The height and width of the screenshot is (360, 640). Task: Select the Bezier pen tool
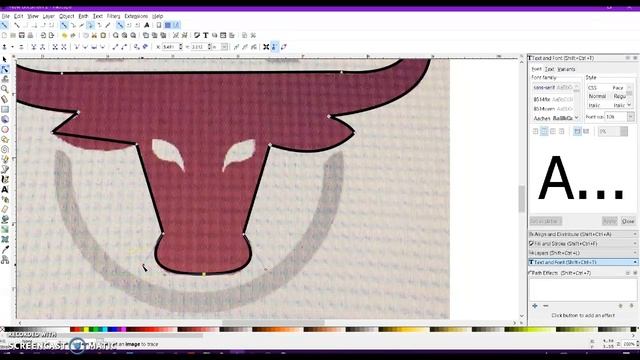(x=5, y=169)
